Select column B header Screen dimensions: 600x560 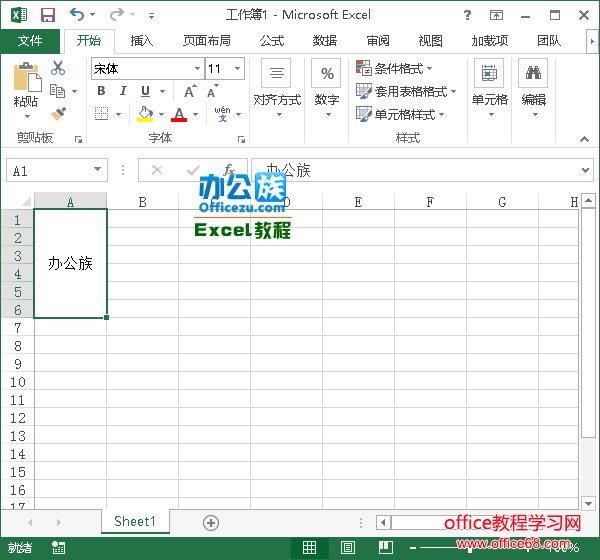142,201
